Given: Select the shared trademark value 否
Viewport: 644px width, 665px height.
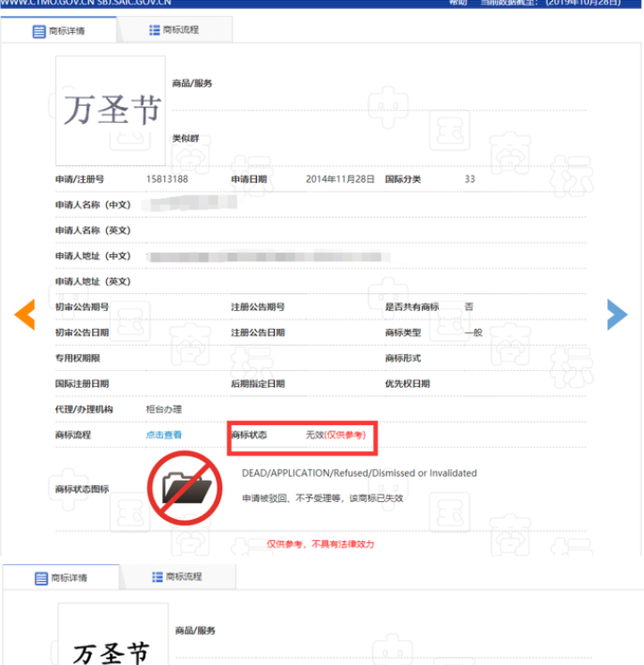Looking at the screenshot, I should pos(469,307).
